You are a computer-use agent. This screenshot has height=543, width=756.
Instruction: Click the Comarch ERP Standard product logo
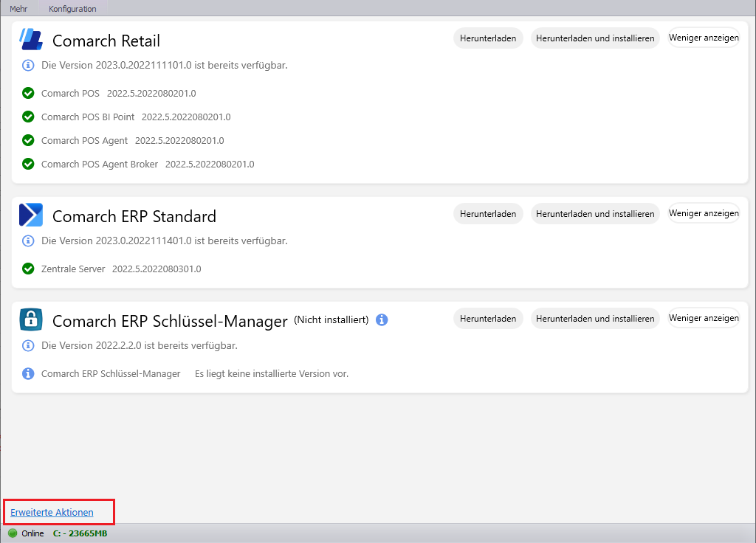click(x=31, y=215)
